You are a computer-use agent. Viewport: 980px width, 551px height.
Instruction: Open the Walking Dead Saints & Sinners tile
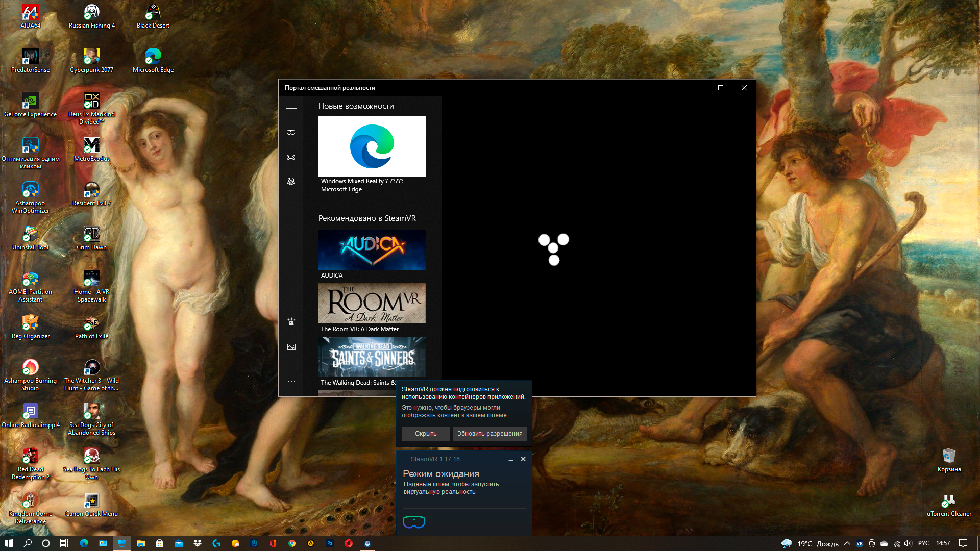click(x=372, y=362)
